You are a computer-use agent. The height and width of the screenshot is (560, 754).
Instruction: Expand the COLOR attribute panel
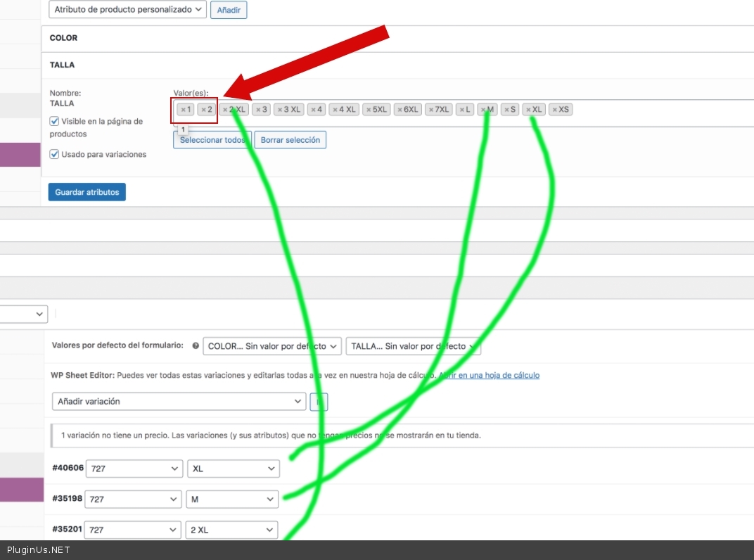(63, 38)
